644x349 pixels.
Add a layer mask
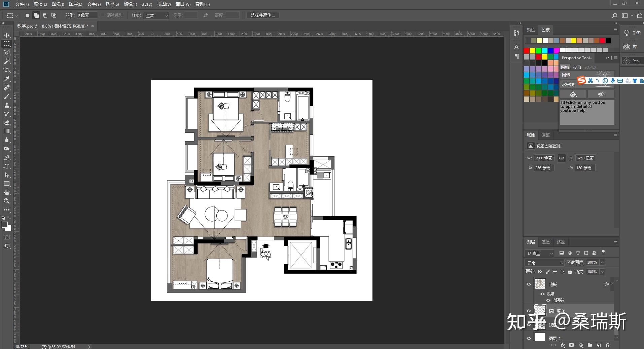(571, 345)
